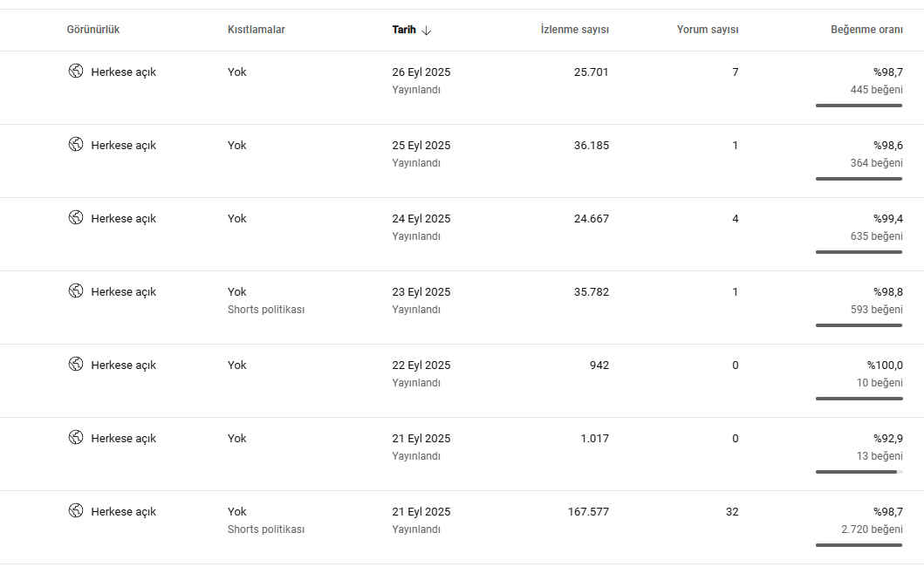
Task: Sort the table by Tarih column header
Action: (x=404, y=30)
